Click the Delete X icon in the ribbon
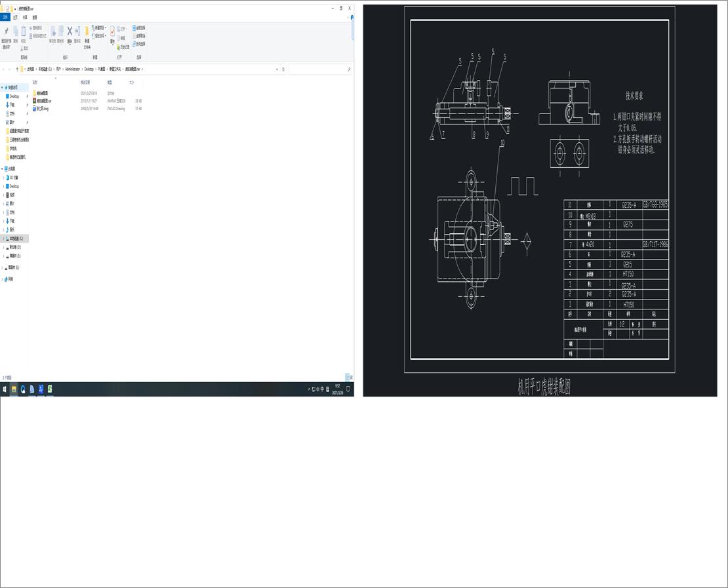The height and width of the screenshot is (588, 728). click(70, 31)
